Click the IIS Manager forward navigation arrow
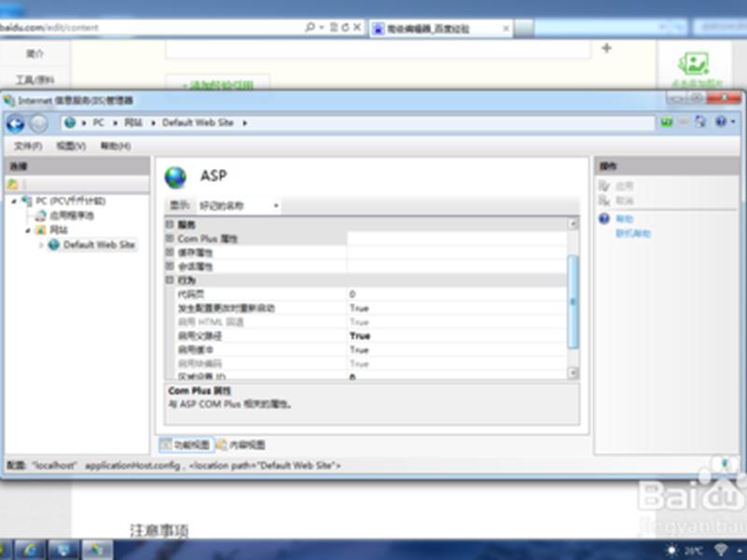 (38, 124)
